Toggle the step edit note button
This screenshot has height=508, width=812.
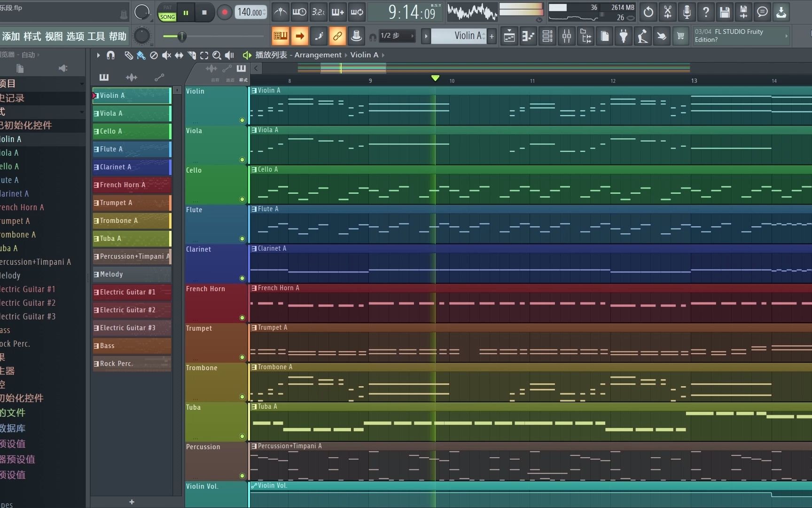coord(319,36)
